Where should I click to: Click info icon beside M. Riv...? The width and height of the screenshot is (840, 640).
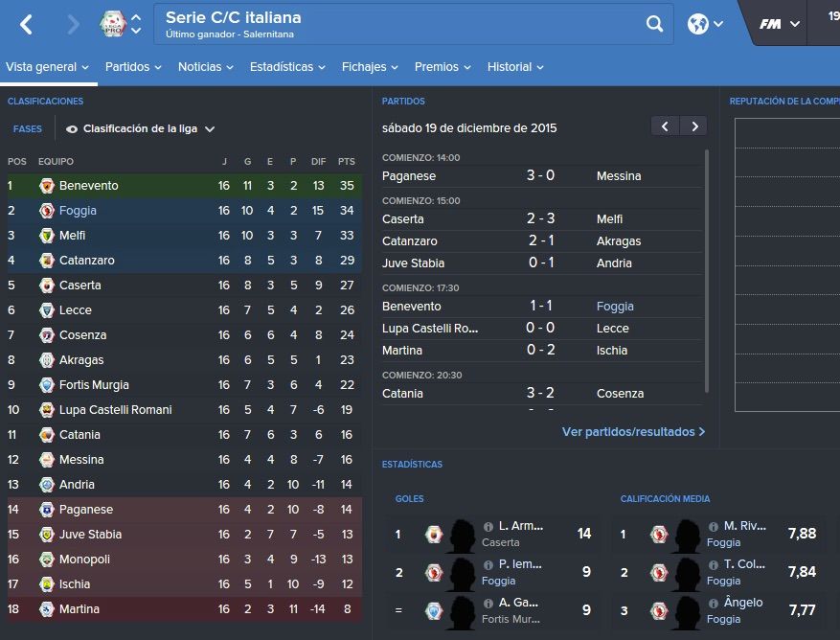point(713,526)
